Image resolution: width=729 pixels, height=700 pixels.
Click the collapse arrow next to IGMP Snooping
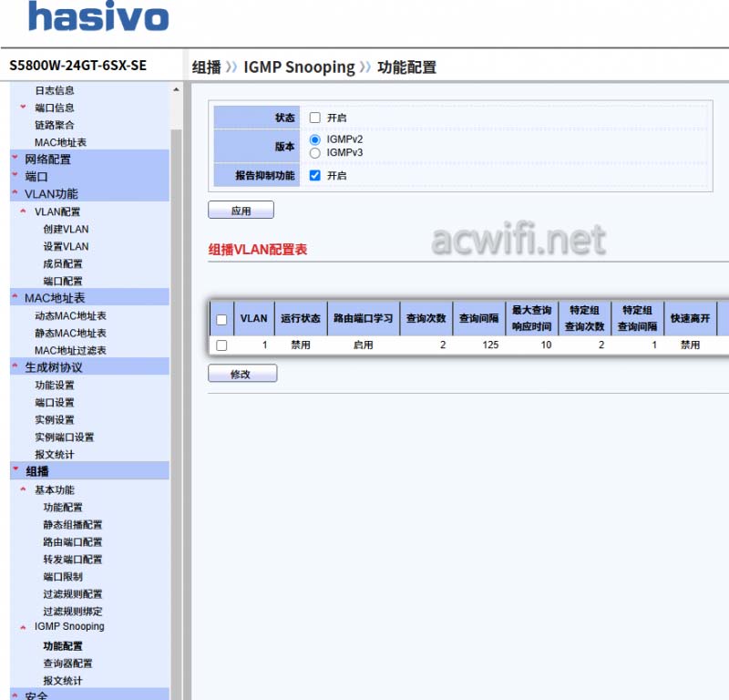25,626
